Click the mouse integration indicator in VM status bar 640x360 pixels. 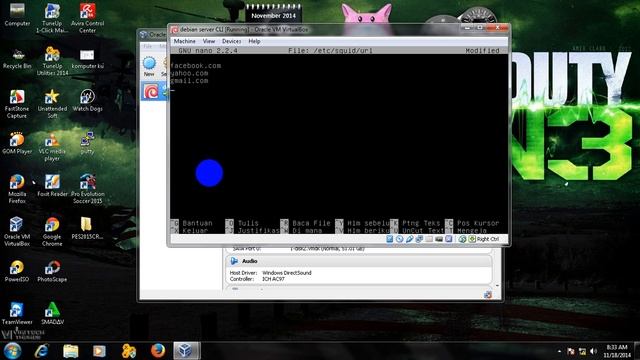coord(462,239)
